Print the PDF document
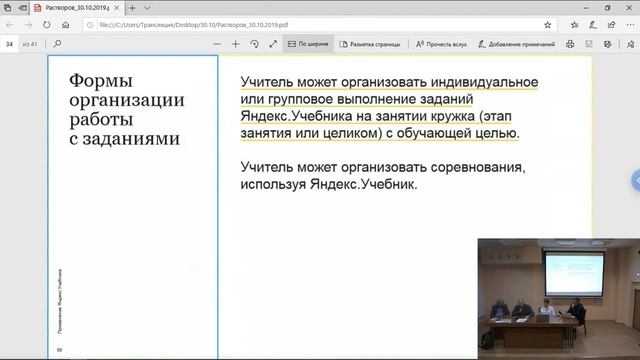Screen dimensions: 640x360 pos(570,44)
